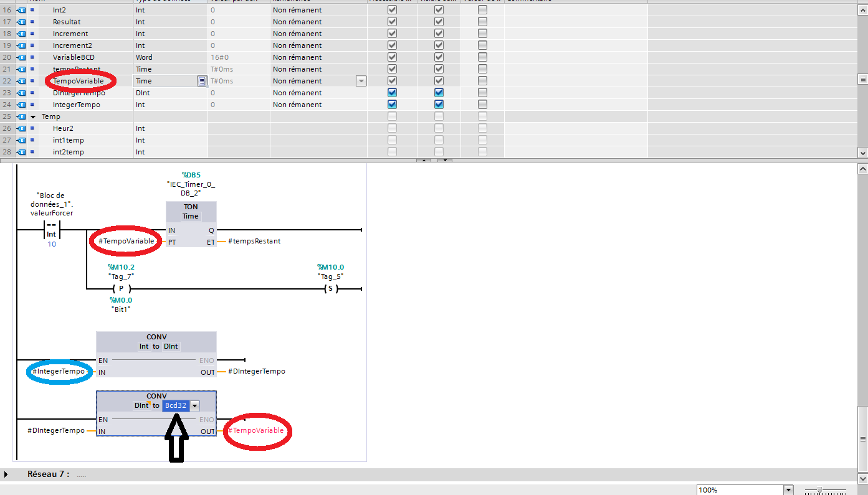This screenshot has width=868, height=495.
Task: Click the DInt data type cell in row 23
Action: (171, 93)
